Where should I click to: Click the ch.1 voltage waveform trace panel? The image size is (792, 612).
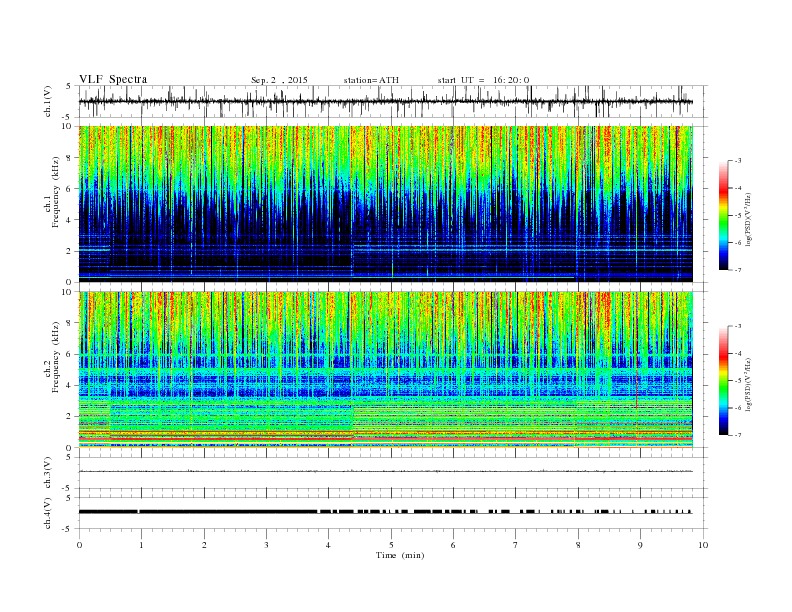393,101
